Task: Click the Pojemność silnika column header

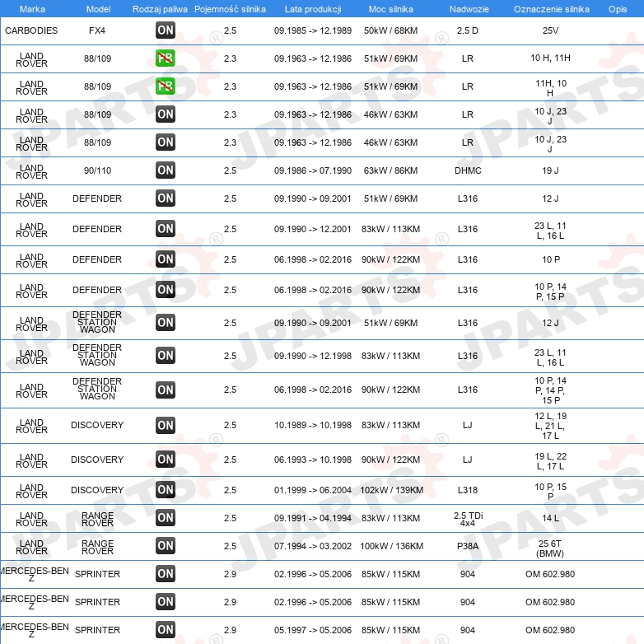Action: (230, 9)
